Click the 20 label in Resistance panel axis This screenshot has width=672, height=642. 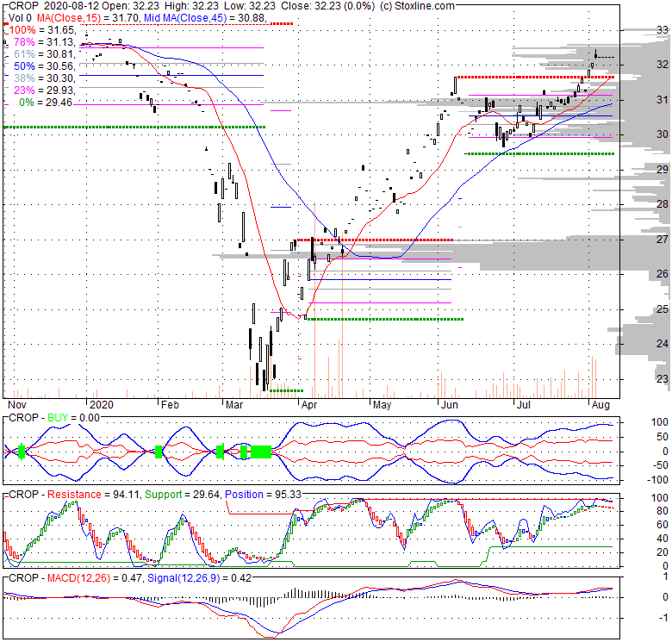tap(663, 553)
